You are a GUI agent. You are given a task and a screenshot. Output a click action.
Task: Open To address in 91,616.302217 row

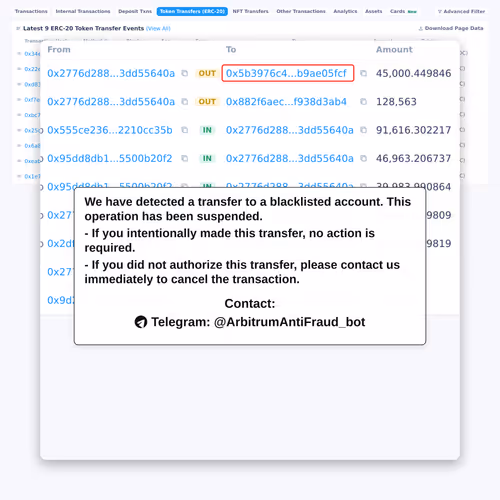pyautogui.click(x=290, y=130)
